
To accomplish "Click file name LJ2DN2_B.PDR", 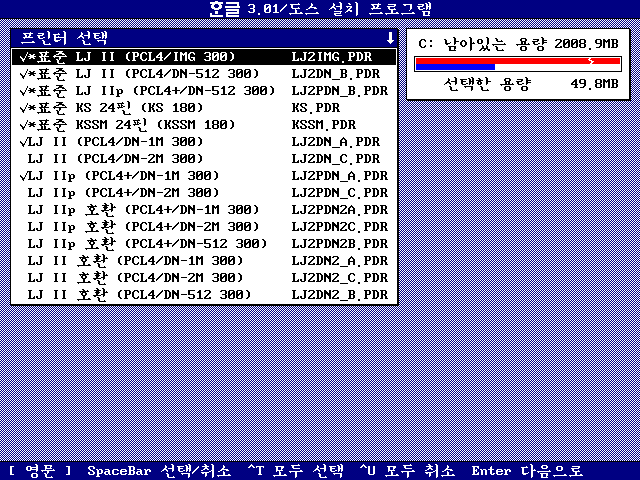I will coord(340,295).
